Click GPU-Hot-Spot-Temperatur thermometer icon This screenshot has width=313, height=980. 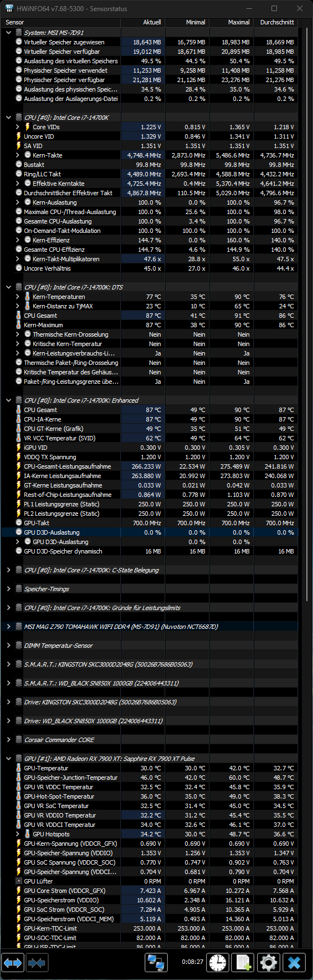19,796
